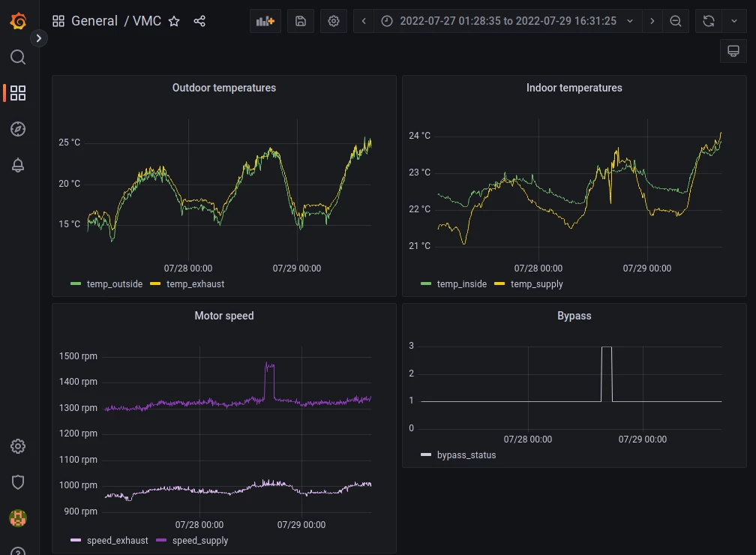Open the Dashboards sidebar icon
This screenshot has height=555, width=756.
pos(18,93)
